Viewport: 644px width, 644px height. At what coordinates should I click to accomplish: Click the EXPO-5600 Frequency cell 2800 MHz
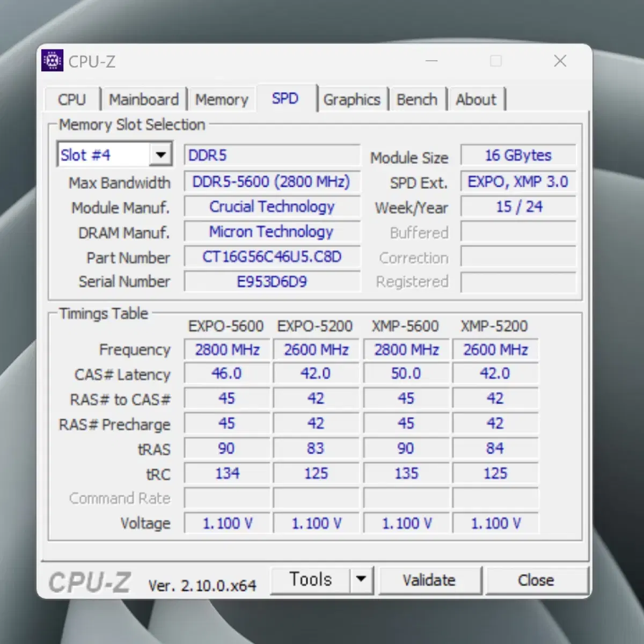coord(227,350)
